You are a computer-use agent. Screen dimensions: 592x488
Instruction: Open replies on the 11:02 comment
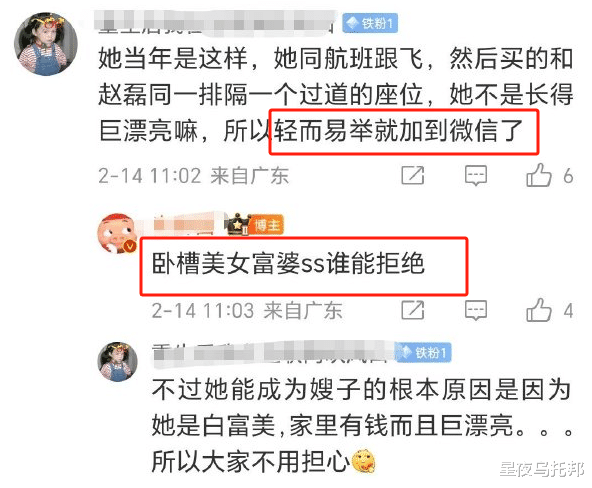[476, 175]
